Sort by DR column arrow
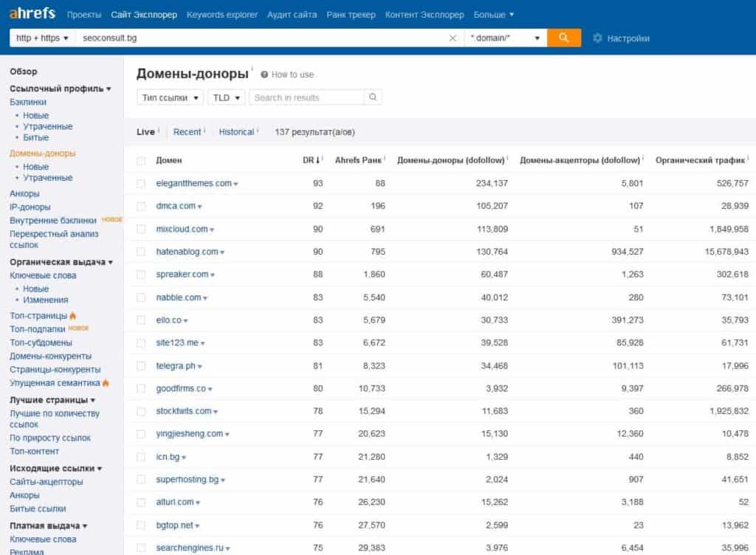Screen dimensions: 756x555 (317, 160)
